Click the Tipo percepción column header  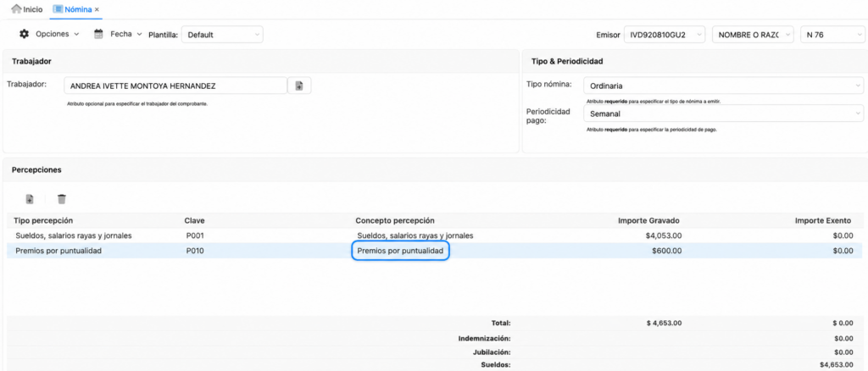pyautogui.click(x=43, y=220)
